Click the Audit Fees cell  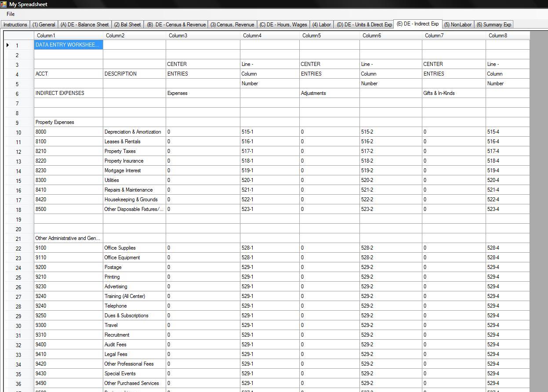pos(134,345)
